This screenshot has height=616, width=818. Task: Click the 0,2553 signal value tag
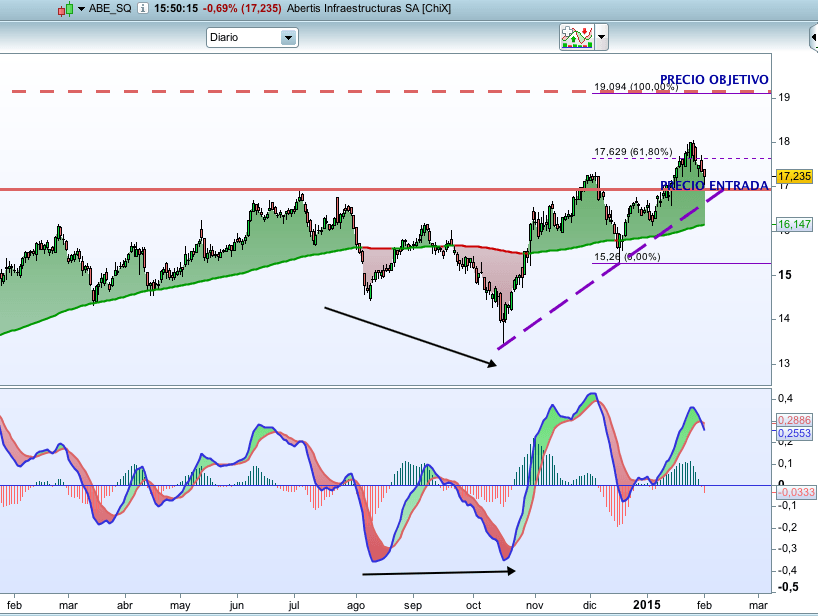click(x=795, y=434)
